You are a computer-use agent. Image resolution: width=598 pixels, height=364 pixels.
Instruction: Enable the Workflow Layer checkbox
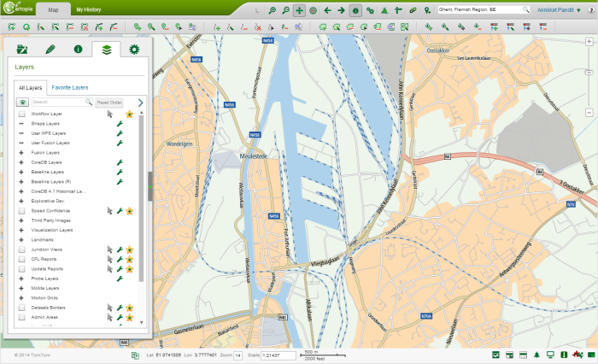(x=21, y=114)
